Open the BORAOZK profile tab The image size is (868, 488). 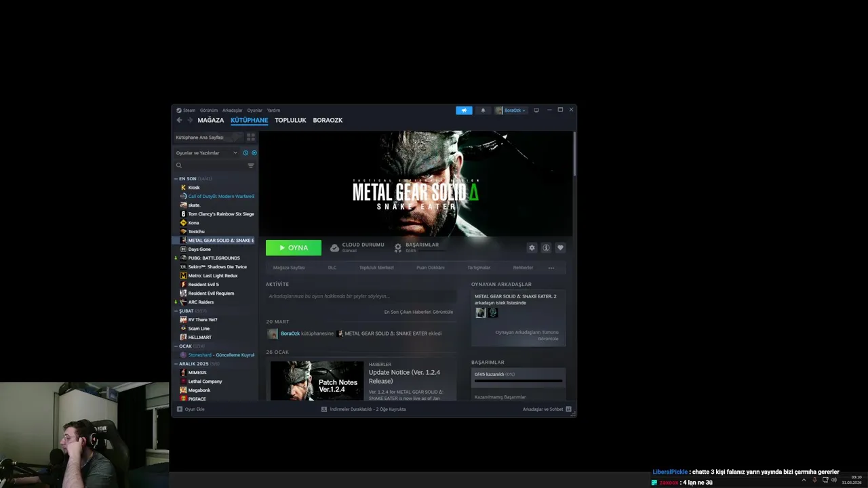click(x=328, y=120)
